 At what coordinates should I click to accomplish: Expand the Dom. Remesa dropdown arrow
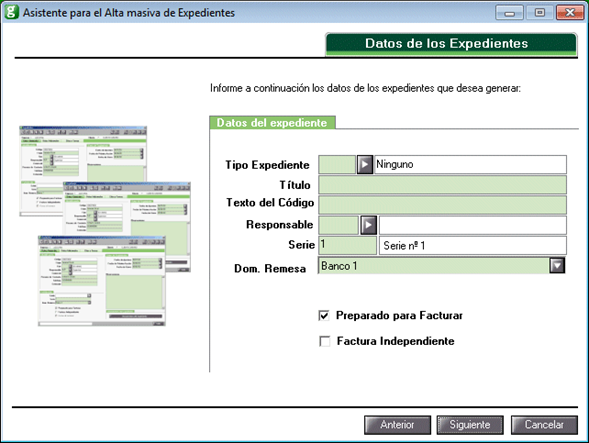point(557,265)
